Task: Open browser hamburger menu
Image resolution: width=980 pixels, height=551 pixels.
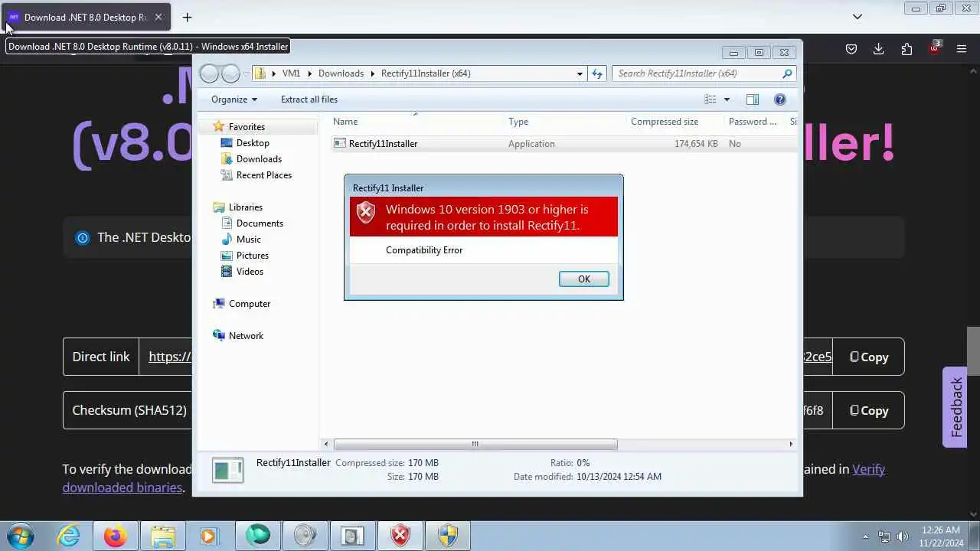Action: pyautogui.click(x=962, y=49)
